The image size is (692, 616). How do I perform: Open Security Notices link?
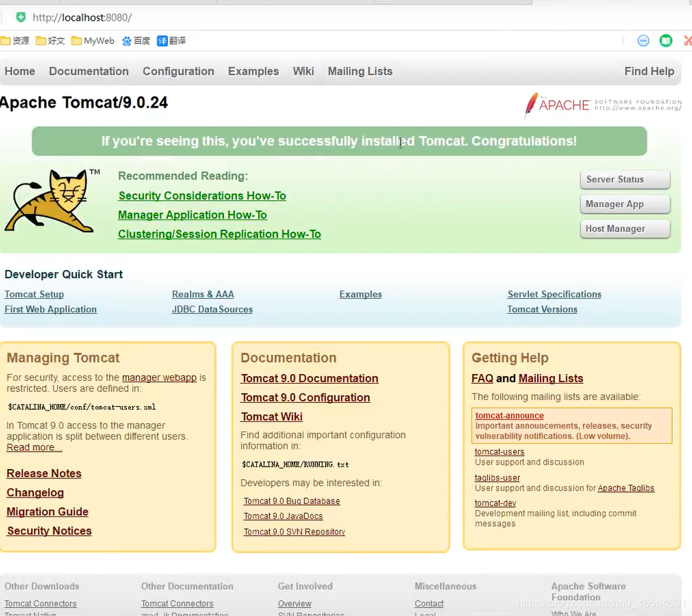coord(49,531)
